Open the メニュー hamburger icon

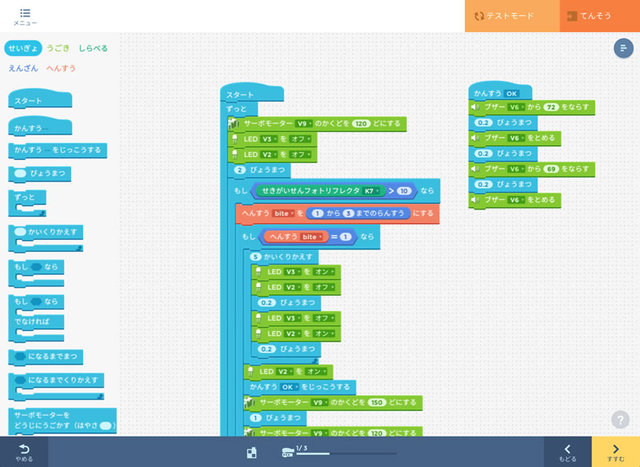click(x=25, y=17)
